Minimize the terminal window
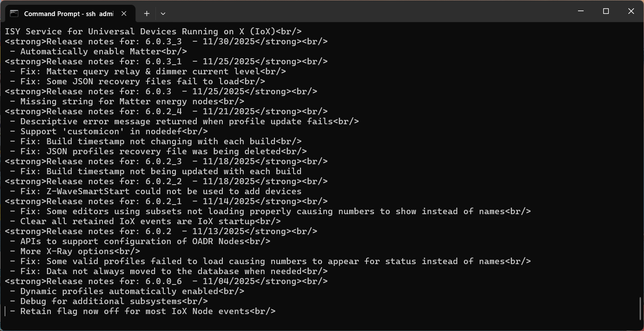Image resolution: width=644 pixels, height=331 pixels. [581, 11]
